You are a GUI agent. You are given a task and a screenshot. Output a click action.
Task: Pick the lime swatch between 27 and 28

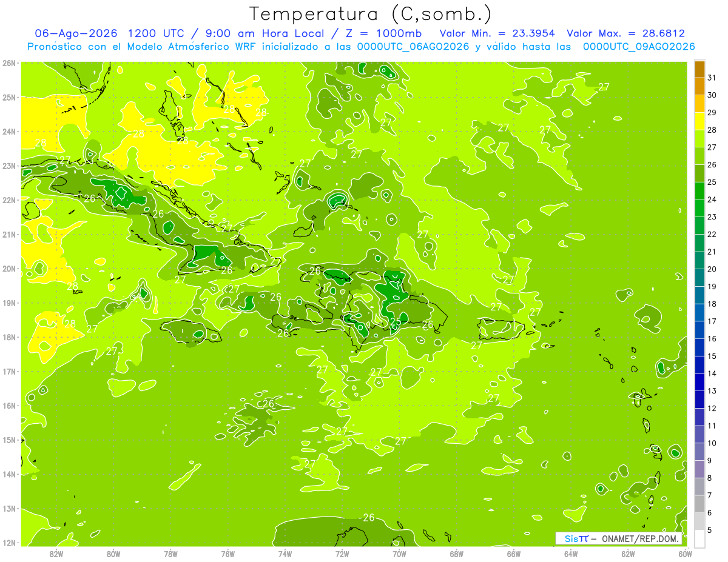tap(699, 139)
